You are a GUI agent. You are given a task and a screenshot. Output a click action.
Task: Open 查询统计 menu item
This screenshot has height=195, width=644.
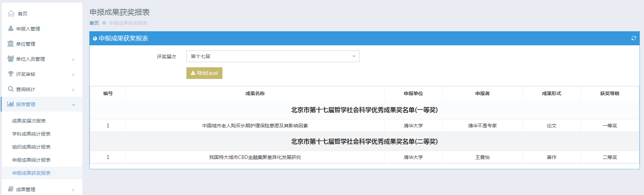click(26, 89)
